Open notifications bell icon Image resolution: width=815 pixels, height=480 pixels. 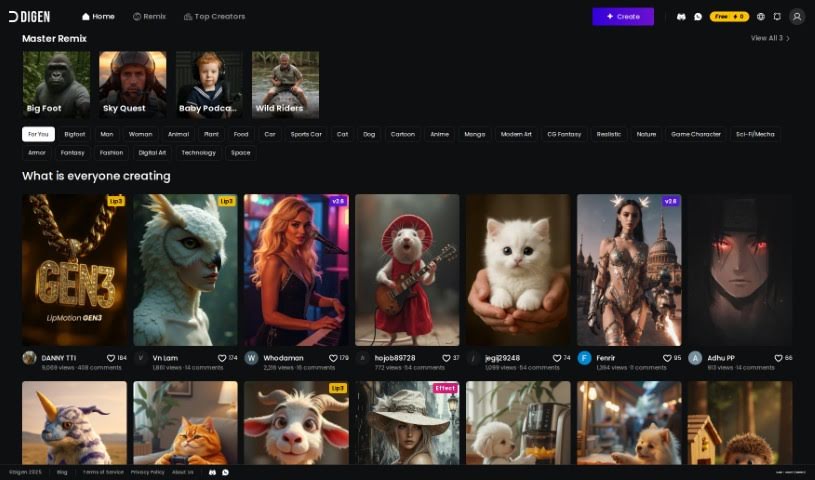pyautogui.click(x=777, y=17)
